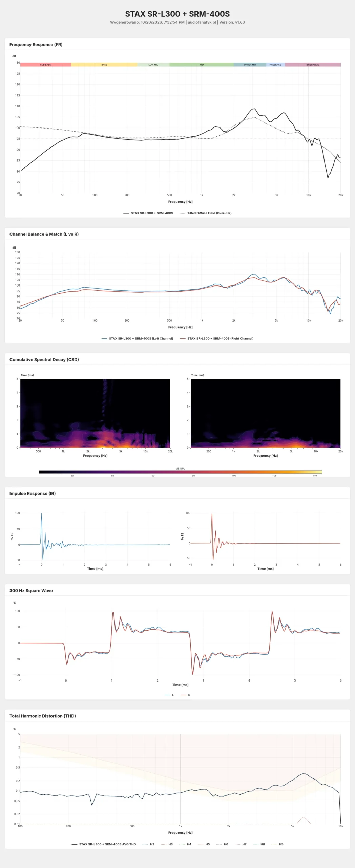
Task: Click the right CSD spectrogram plot
Action: point(266,413)
